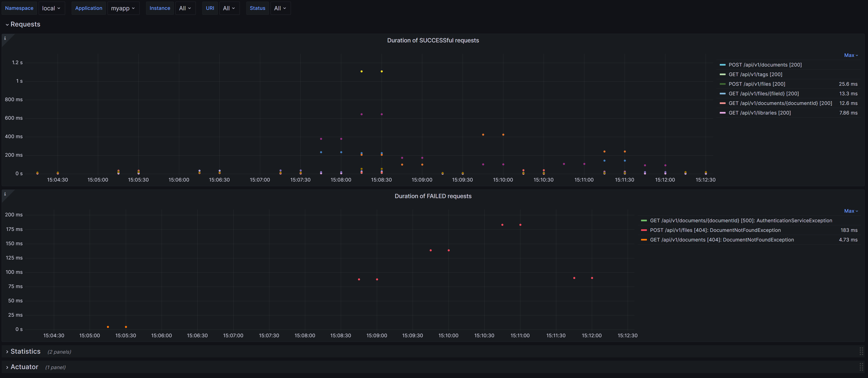Viewport: 868px width, 378px height.
Task: Open Duration of FAILED requests panel title menu
Action: pos(433,196)
